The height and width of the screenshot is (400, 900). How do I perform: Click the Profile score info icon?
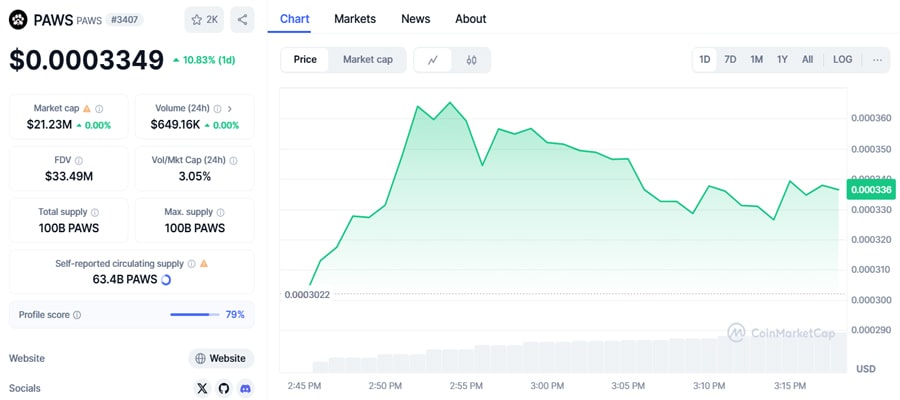[x=77, y=315]
